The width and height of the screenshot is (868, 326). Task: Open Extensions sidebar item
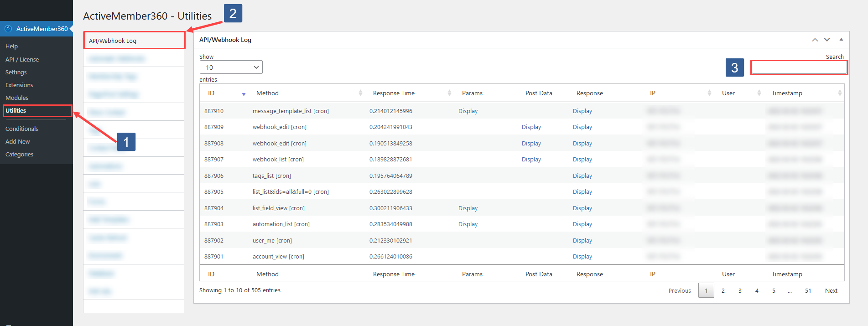coord(19,85)
